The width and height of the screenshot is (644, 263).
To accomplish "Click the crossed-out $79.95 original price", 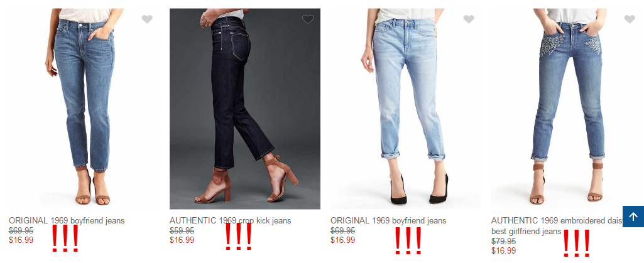I will coord(503,241).
